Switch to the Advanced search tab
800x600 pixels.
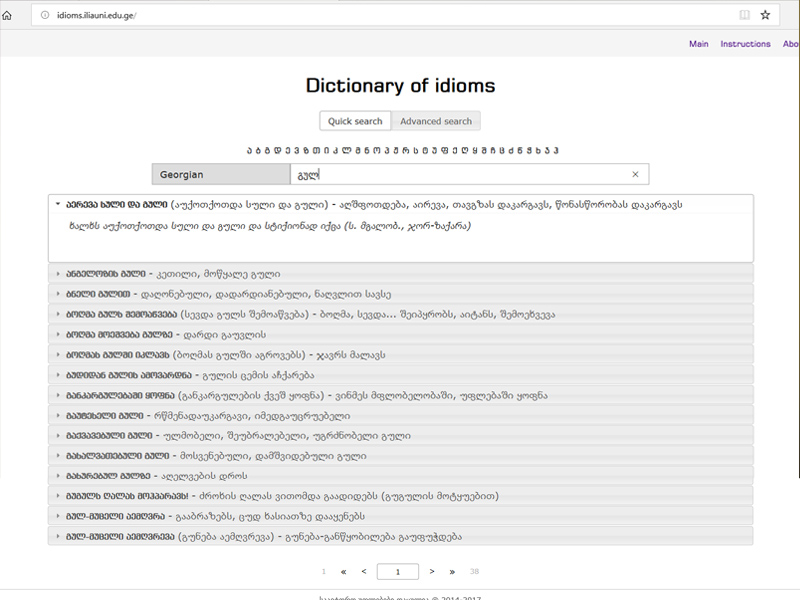pyautogui.click(x=436, y=121)
